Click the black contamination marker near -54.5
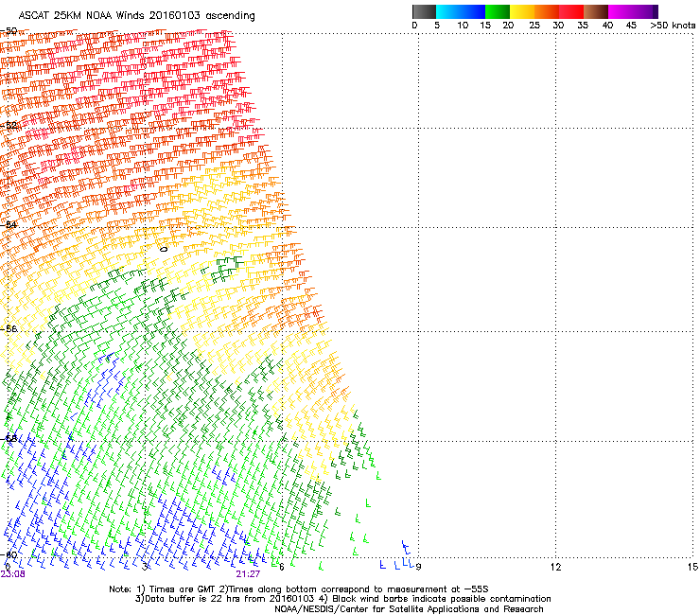700x615 pixels. tap(164, 249)
